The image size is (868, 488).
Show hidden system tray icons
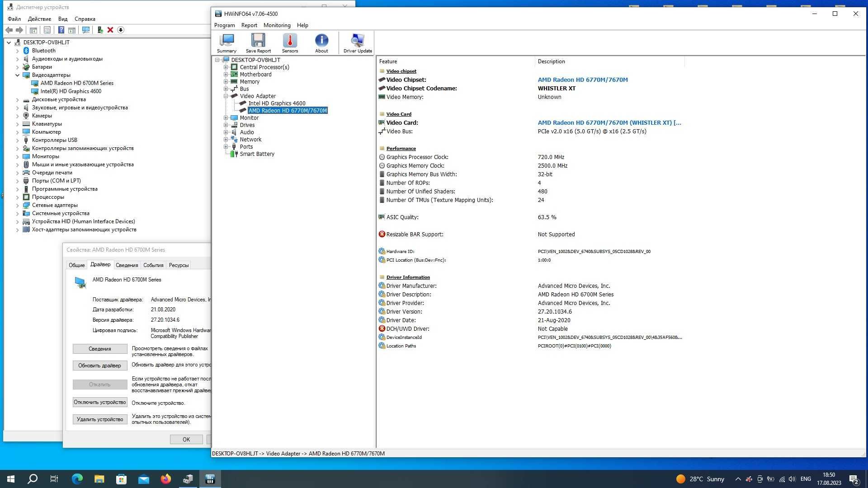738,479
